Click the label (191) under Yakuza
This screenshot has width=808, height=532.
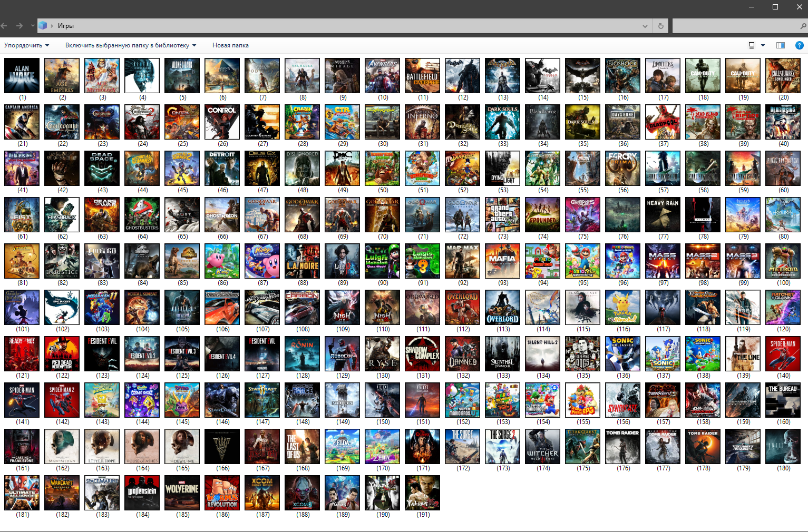click(x=423, y=515)
